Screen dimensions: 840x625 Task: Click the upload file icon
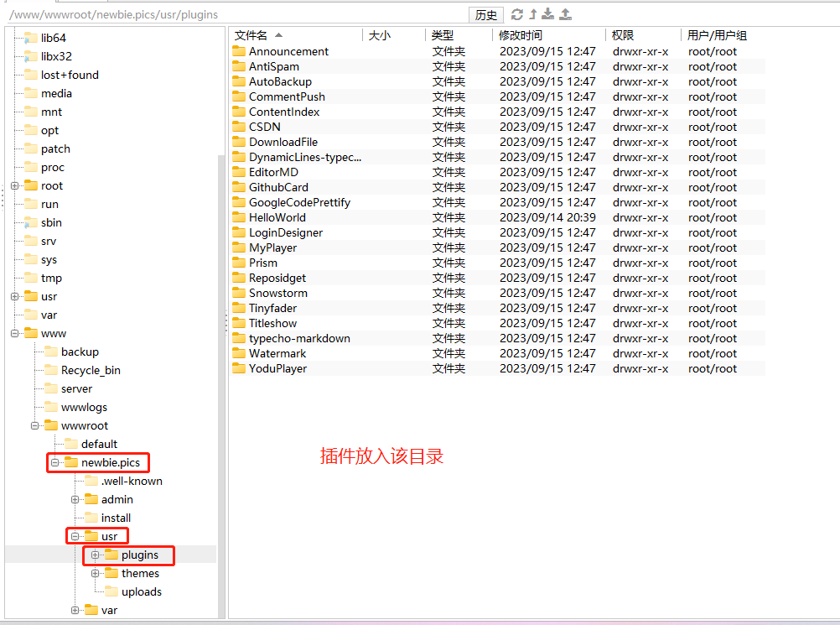566,14
